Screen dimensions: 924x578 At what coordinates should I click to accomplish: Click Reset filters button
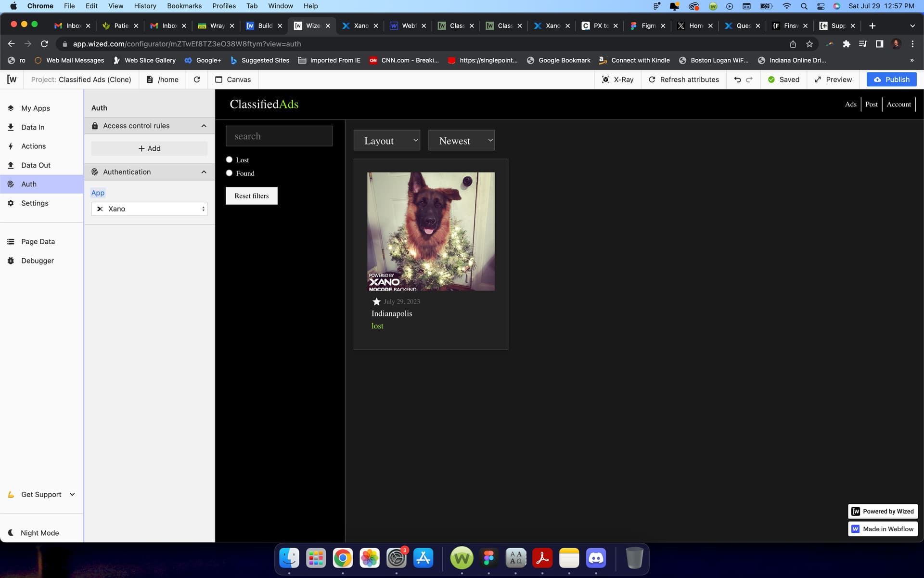coord(252,196)
